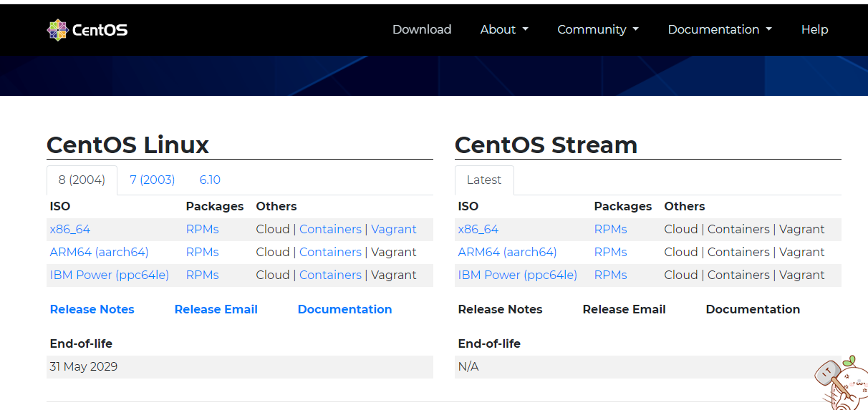Open Containers link in CentOS Linux ARM64 row
This screenshot has width=868, height=410.
pos(330,252)
